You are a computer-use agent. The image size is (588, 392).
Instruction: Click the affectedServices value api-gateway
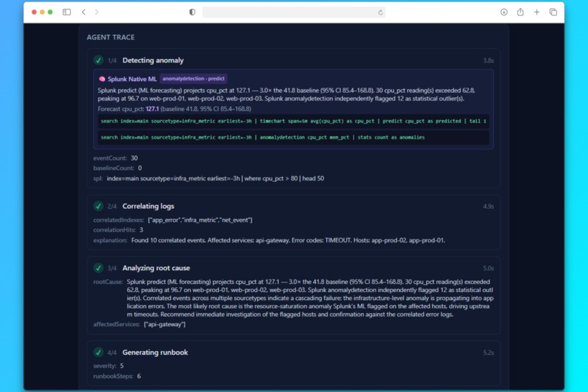(x=165, y=324)
